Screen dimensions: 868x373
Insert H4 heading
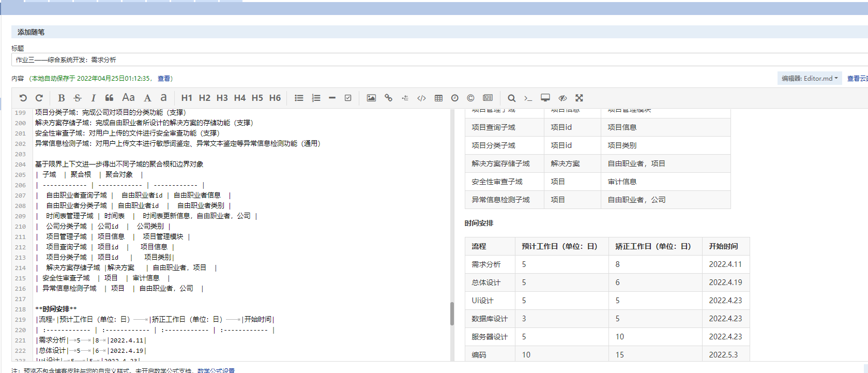pyautogui.click(x=239, y=98)
